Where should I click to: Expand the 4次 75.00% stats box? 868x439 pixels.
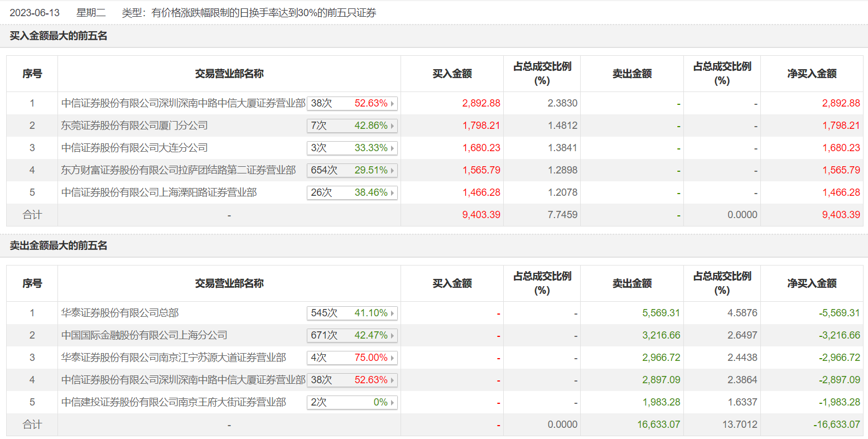point(352,358)
